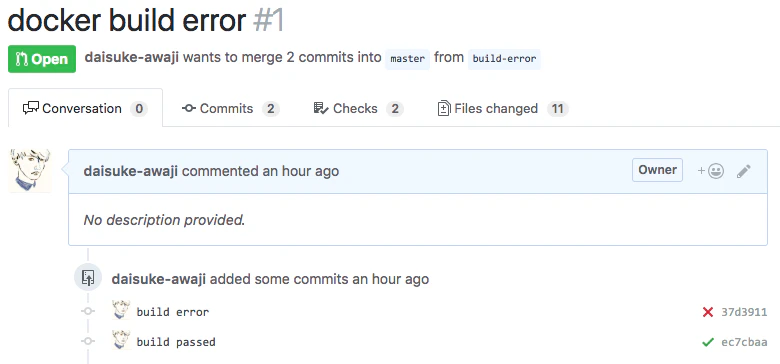Open the Checks tab
Screen dimensions: 780x364
(358, 108)
